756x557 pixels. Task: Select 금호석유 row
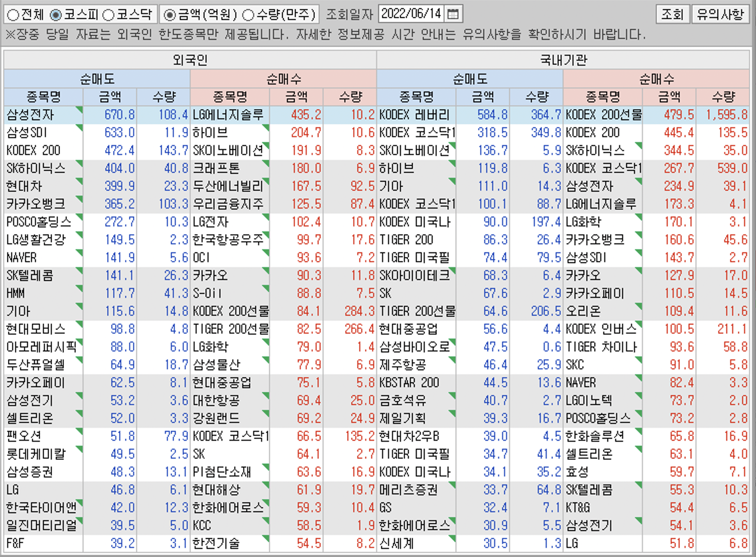click(416, 401)
